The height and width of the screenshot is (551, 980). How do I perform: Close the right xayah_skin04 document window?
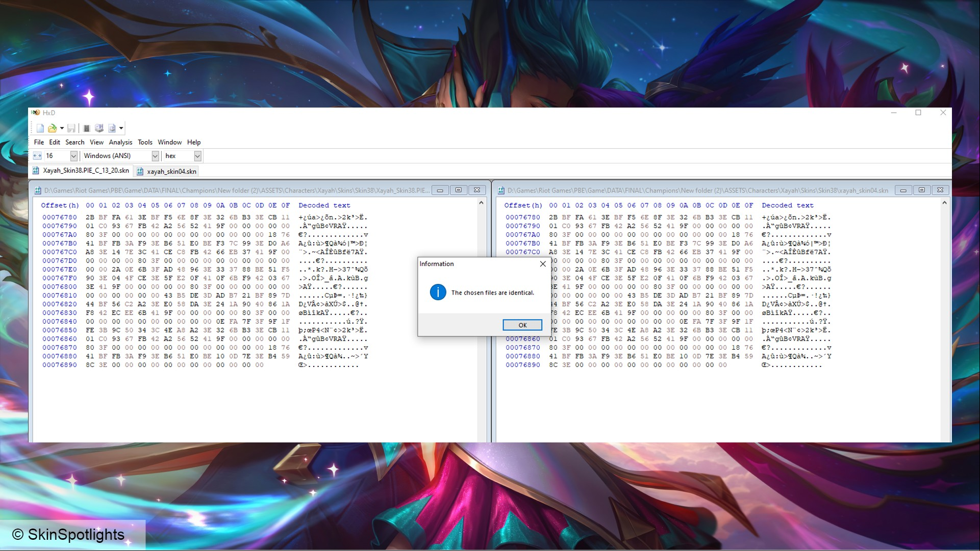coord(940,190)
